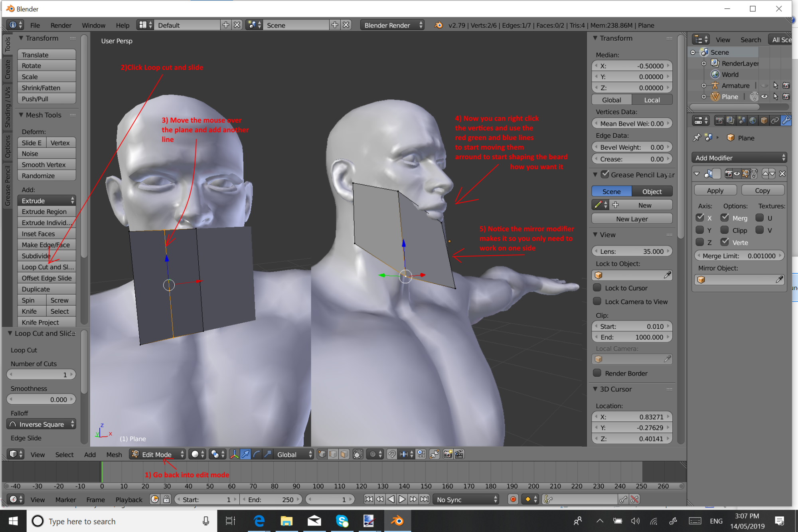
Task: Select edge select mode in 3D header
Action: [x=333, y=454]
